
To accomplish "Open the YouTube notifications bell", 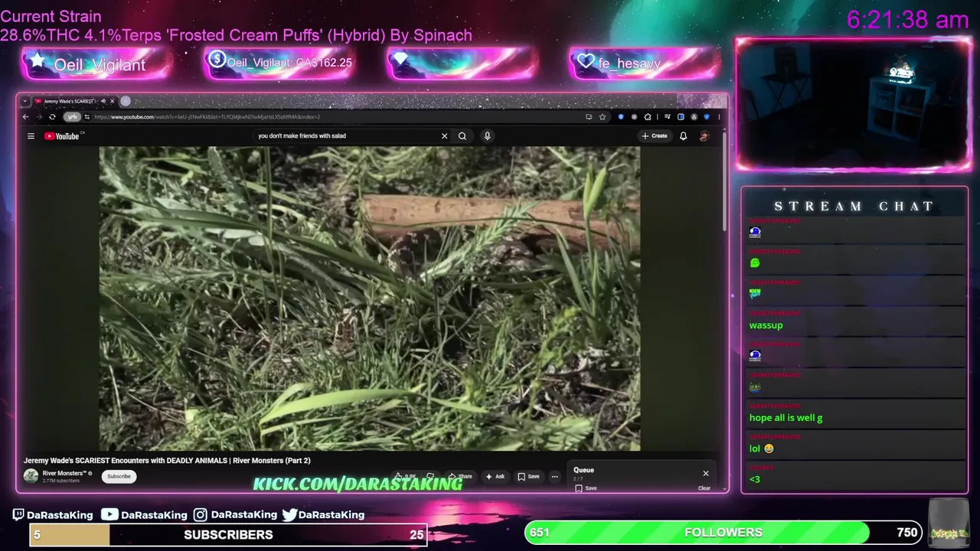I will [683, 136].
